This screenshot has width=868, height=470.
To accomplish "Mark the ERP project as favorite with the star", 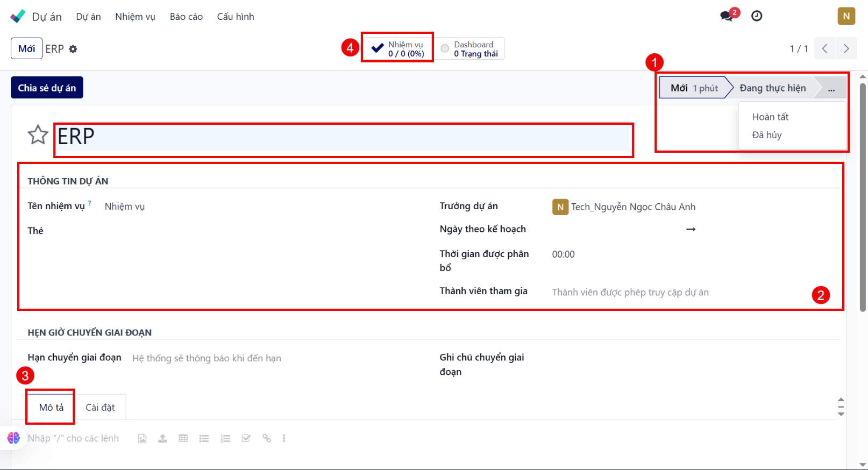I will [38, 135].
